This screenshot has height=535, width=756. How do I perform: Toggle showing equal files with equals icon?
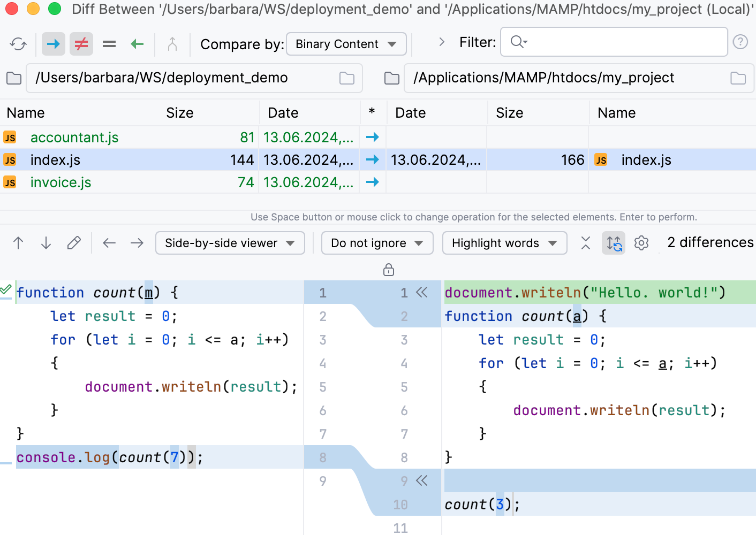(109, 44)
